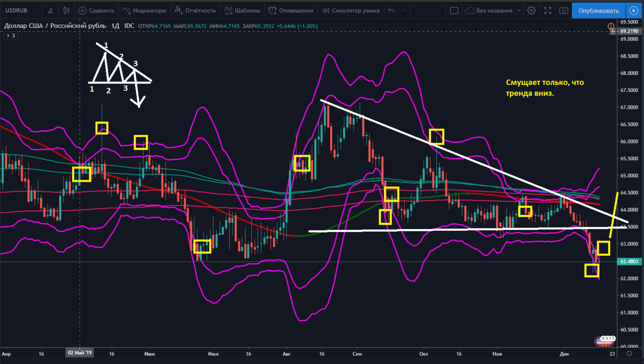Click the 65.0000 price scale label
This screenshot has width=644, height=364.
(630, 176)
